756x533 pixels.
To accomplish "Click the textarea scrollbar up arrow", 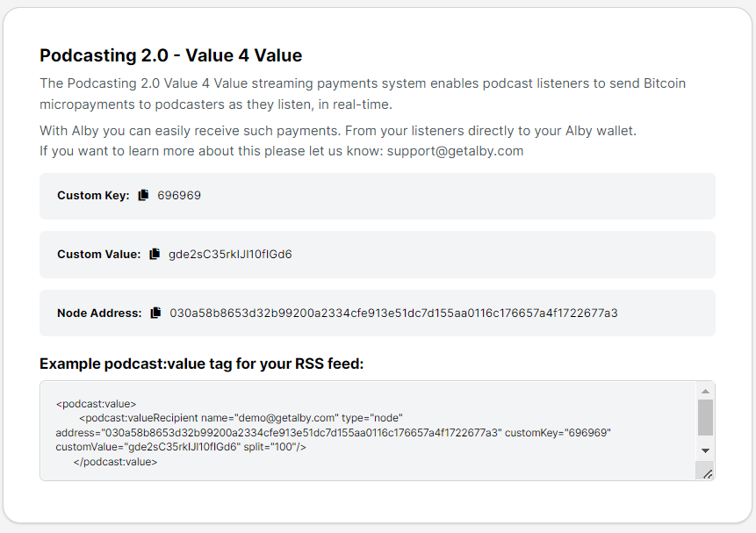I will 705,391.
